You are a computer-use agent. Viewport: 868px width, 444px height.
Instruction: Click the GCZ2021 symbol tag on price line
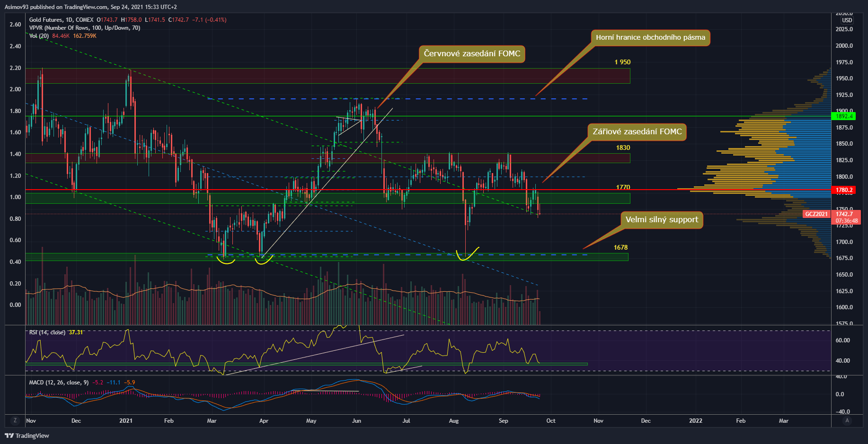816,214
